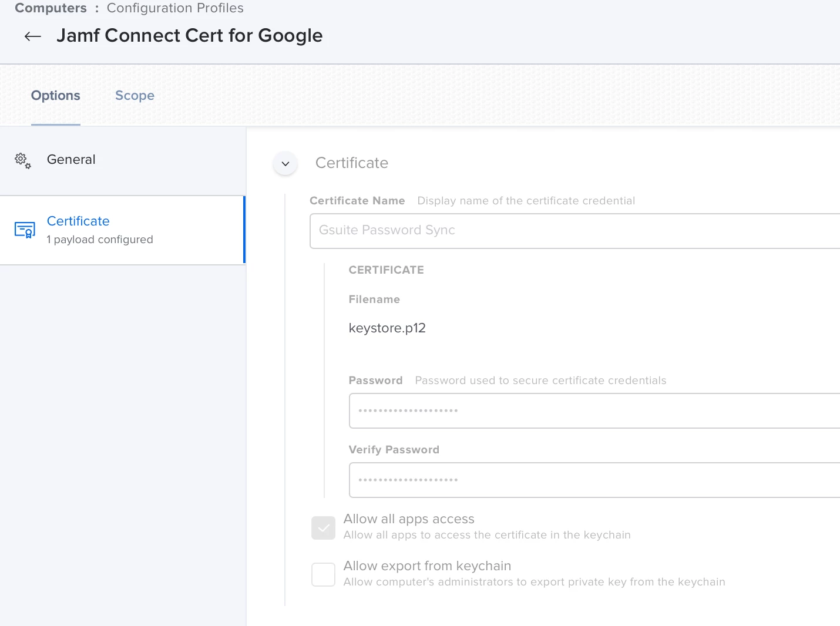Click the Jamf Connect Cert for Google title
840x626 pixels.
[190, 36]
